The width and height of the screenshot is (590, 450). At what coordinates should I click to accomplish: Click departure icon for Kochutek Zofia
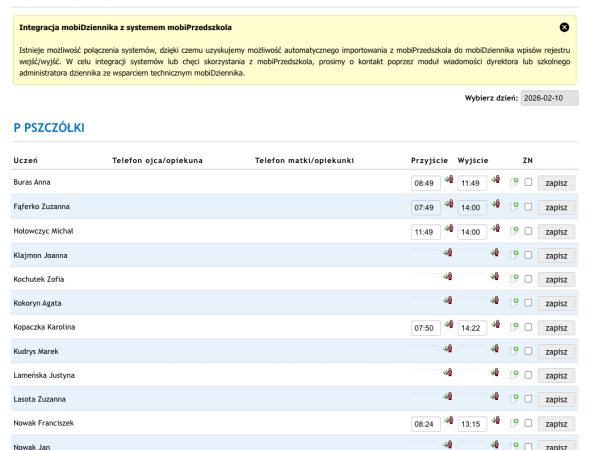click(495, 277)
